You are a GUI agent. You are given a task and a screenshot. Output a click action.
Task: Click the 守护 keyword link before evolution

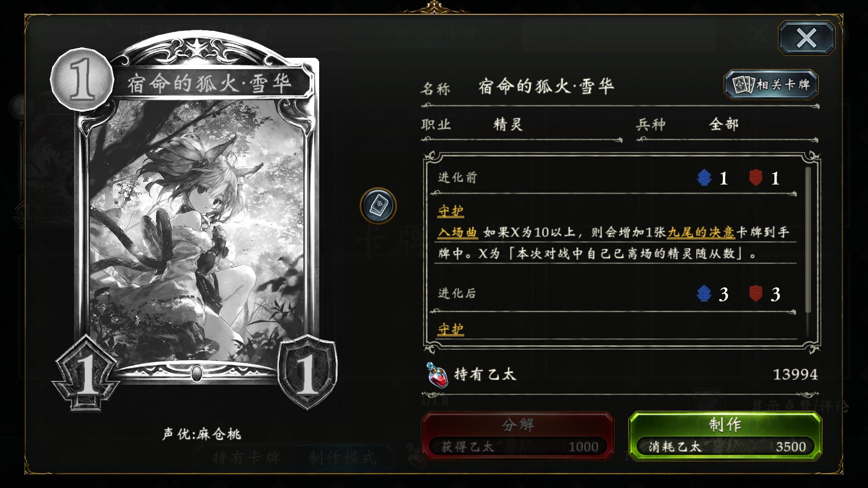click(x=451, y=211)
